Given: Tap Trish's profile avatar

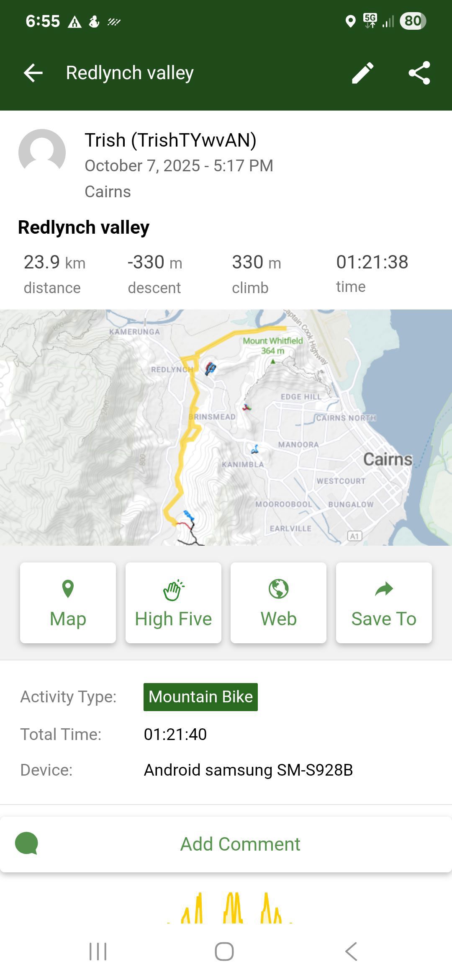Looking at the screenshot, I should [x=42, y=152].
